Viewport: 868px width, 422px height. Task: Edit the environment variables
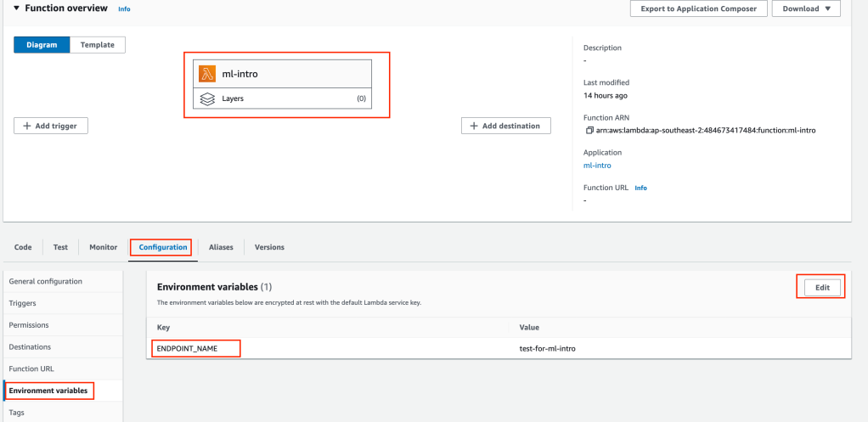(x=821, y=288)
